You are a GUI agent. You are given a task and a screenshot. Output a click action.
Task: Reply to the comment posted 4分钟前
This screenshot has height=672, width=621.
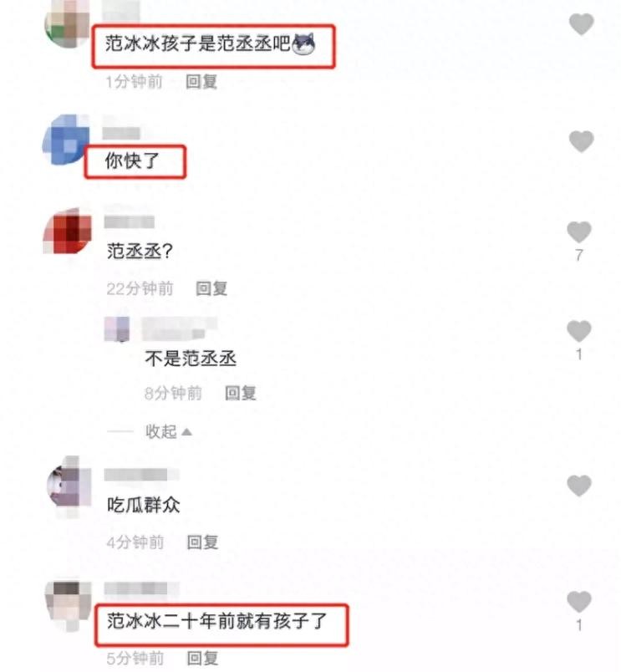[x=203, y=542]
